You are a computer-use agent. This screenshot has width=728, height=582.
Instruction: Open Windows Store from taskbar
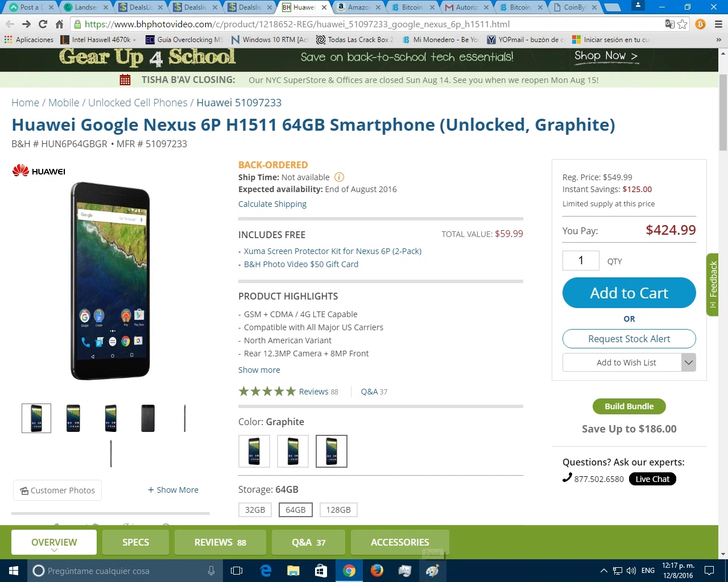(321, 571)
